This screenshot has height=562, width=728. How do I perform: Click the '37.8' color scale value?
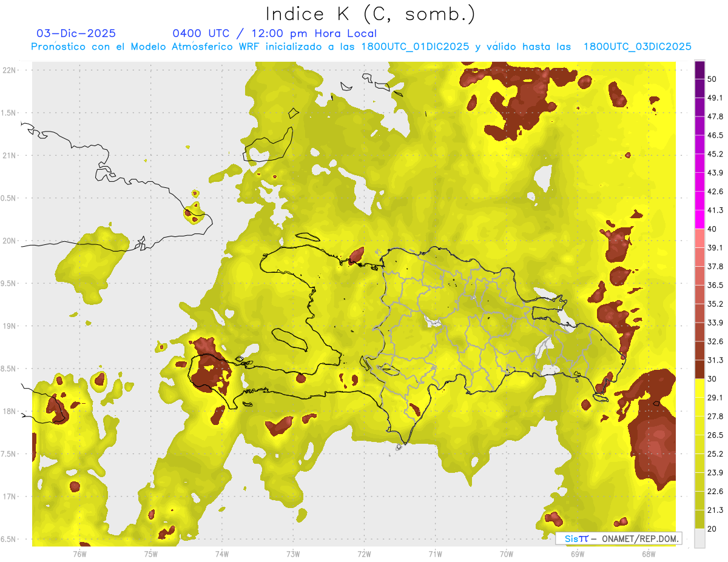click(715, 266)
